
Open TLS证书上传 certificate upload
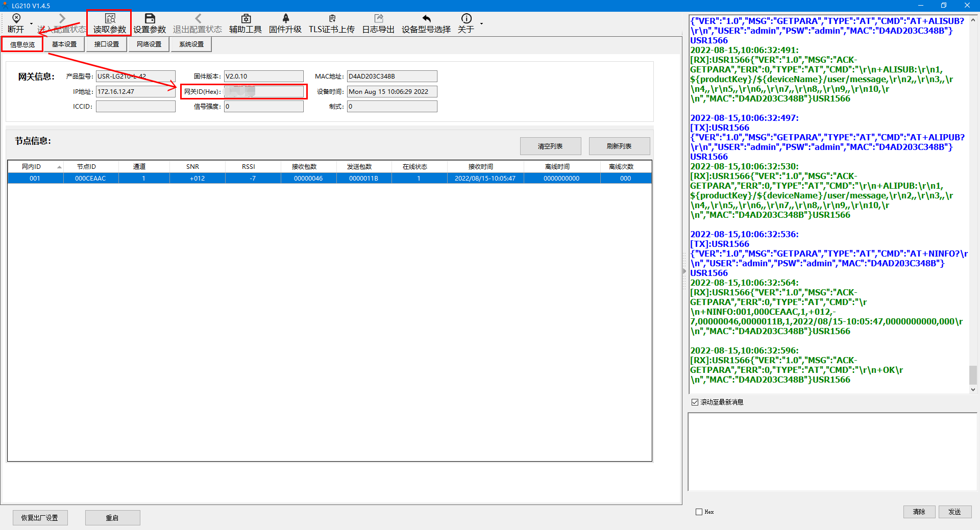(332, 19)
